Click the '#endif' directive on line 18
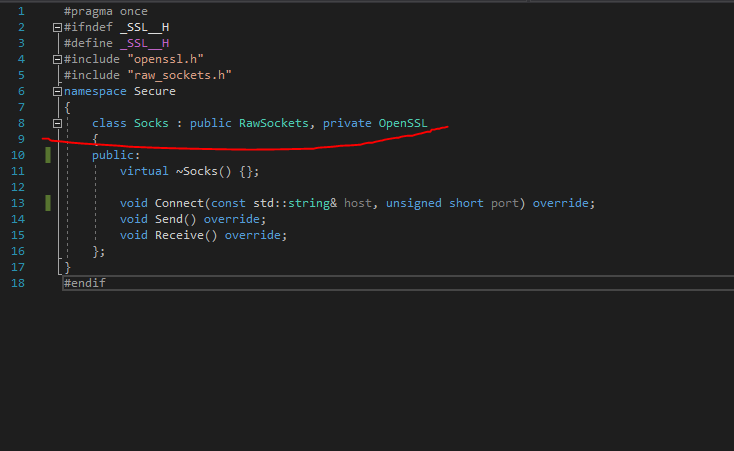 tap(85, 283)
